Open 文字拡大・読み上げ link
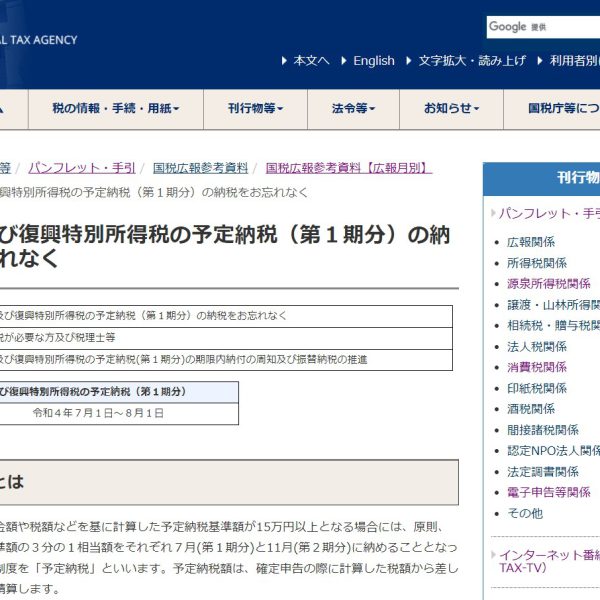The width and height of the screenshot is (600, 600). coord(472,60)
